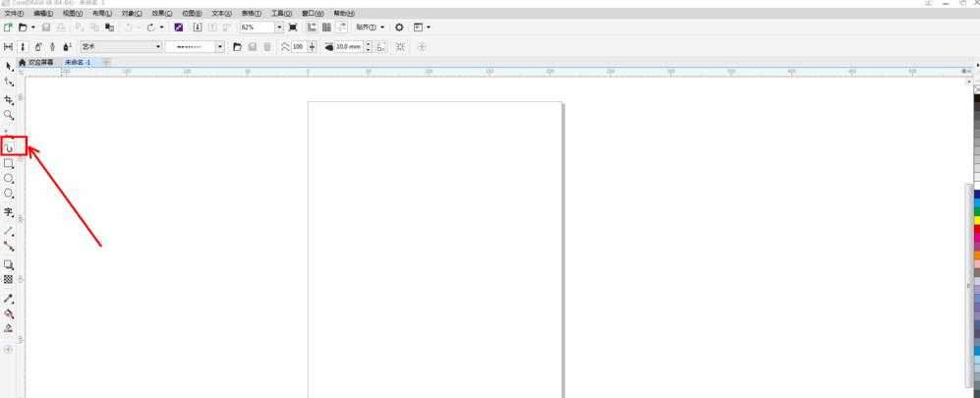Open the 效果(C) menu

pyautogui.click(x=160, y=14)
